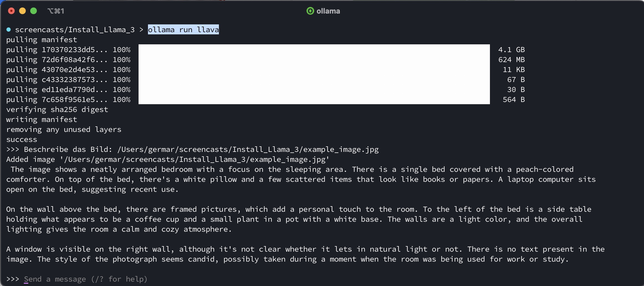Click the '624 MB' layer size

[511, 60]
